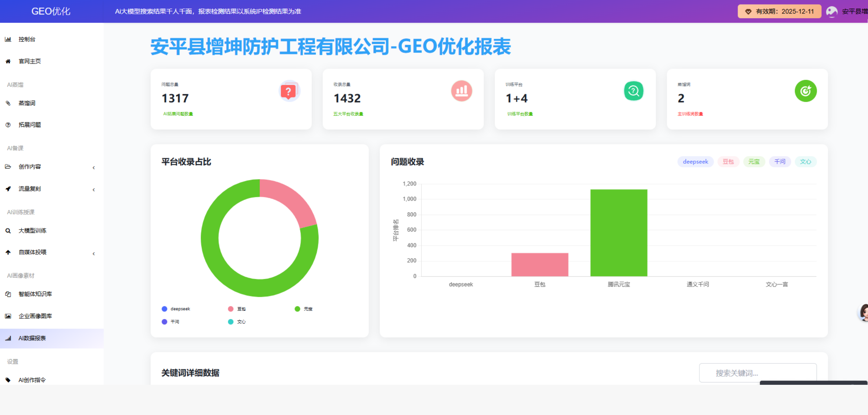Open the AI创作指令 menu item
Image resolution: width=868 pixels, height=415 pixels.
click(32, 380)
